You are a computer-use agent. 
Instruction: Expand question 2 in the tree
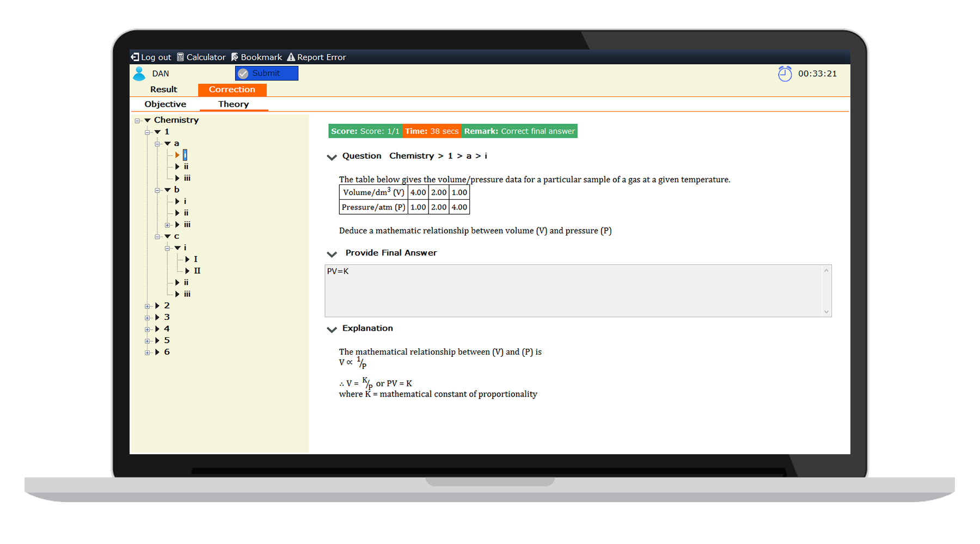click(157, 306)
